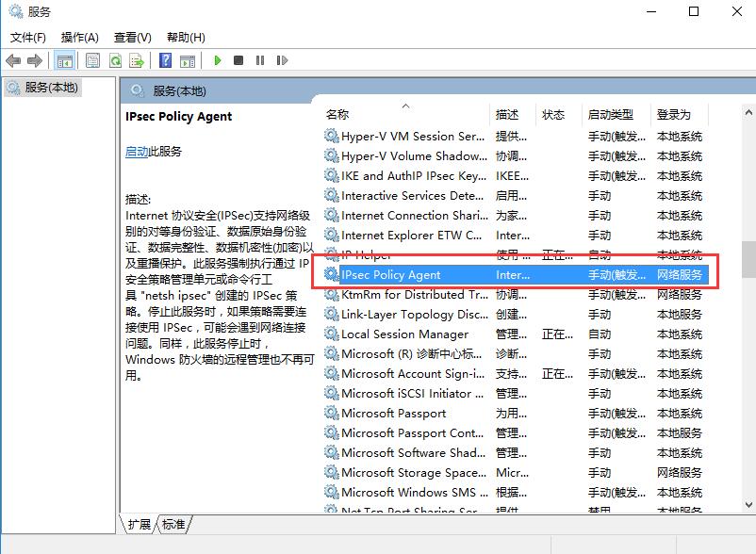
Task: Select Internet Connection Shari... gear icon
Action: pyautogui.click(x=332, y=216)
